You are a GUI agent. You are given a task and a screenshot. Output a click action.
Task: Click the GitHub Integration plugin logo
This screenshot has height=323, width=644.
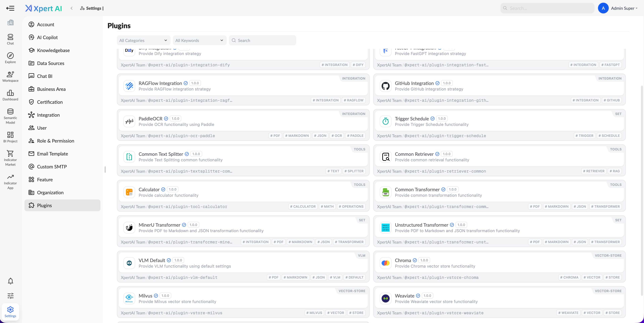385,86
